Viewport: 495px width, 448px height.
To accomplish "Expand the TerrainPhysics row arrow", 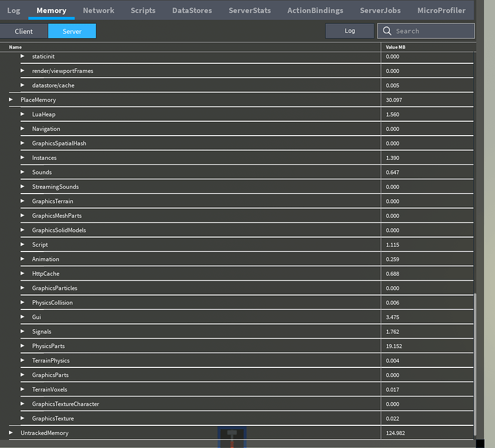I will pyautogui.click(x=23, y=361).
